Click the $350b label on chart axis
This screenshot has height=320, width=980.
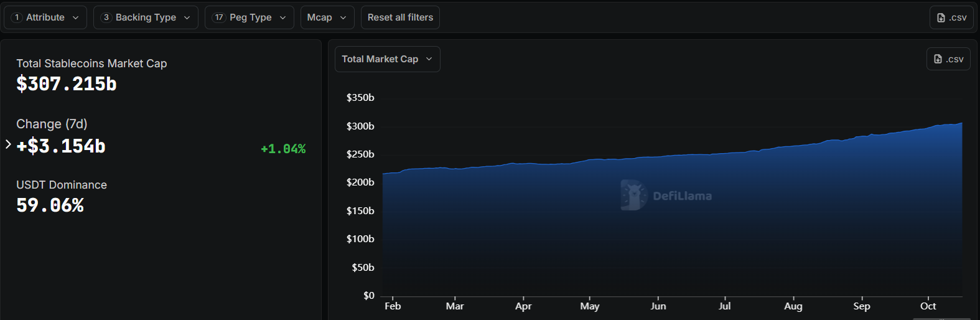(x=360, y=98)
